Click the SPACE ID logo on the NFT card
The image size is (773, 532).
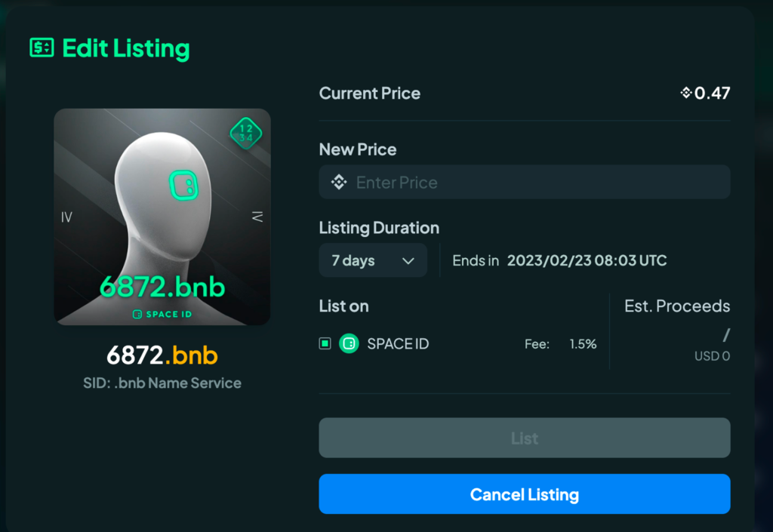(x=162, y=314)
